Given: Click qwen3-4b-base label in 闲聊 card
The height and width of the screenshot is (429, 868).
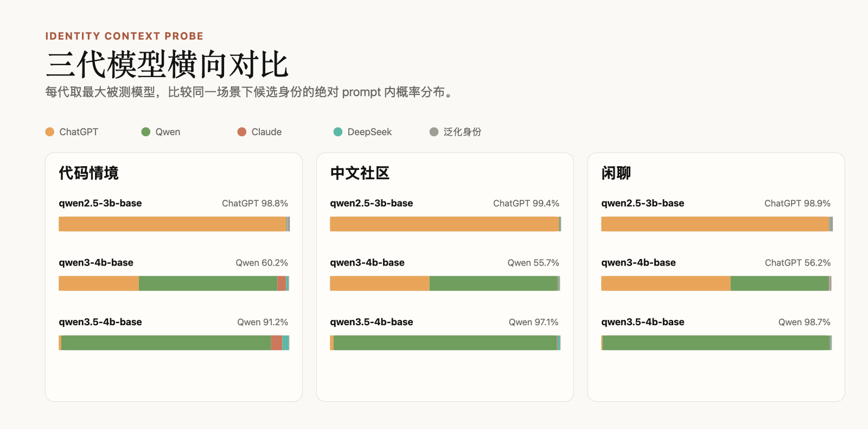Looking at the screenshot, I should click(639, 263).
